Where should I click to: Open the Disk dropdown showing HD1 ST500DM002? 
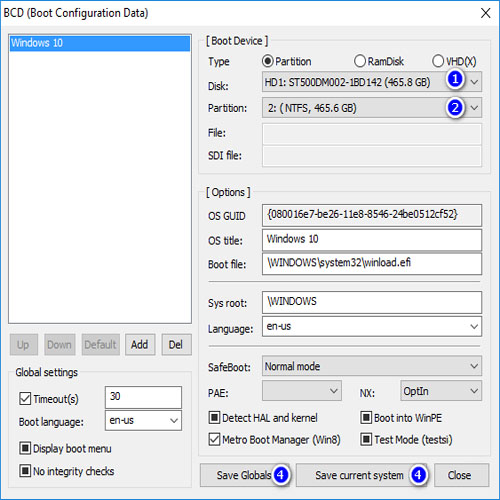pyautogui.click(x=372, y=82)
